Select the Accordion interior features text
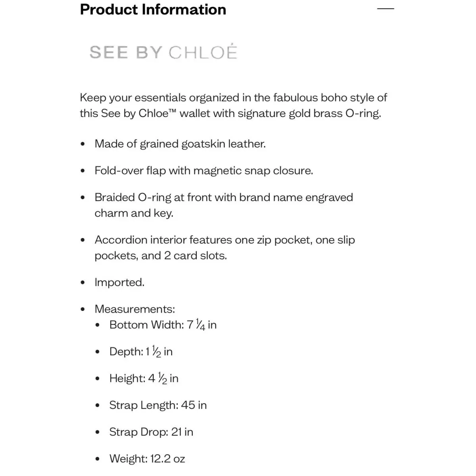Image resolution: width=476 pixels, height=476 pixels. coord(225,248)
